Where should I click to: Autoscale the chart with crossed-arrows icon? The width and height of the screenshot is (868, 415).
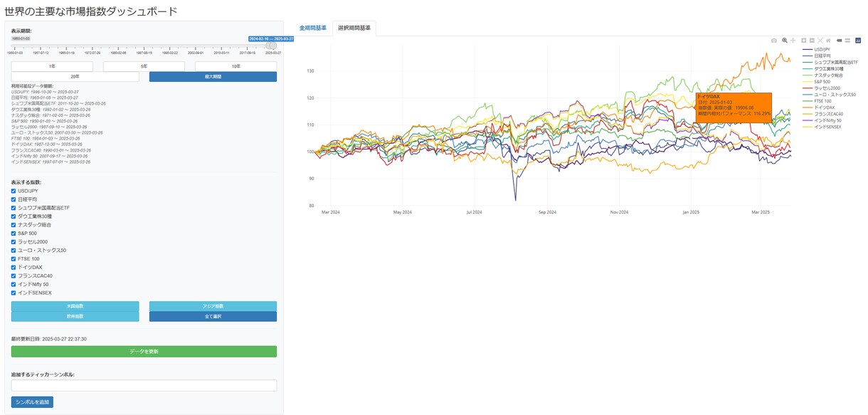point(820,41)
